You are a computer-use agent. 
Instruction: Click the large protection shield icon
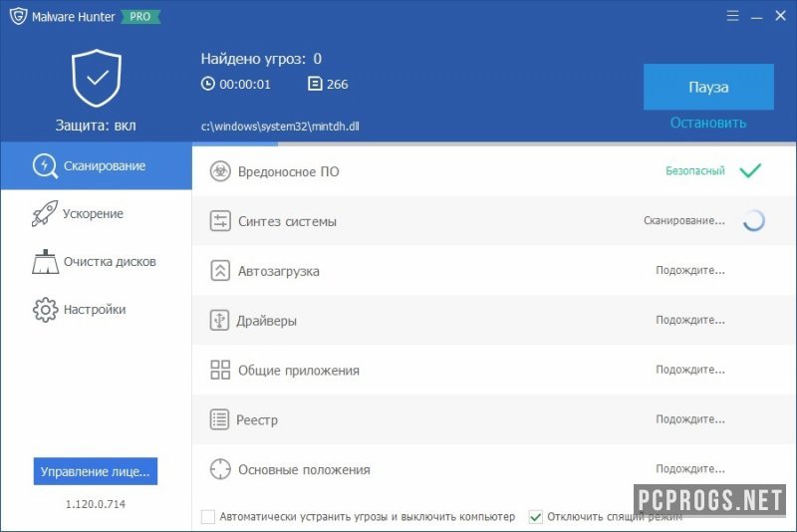tap(97, 79)
